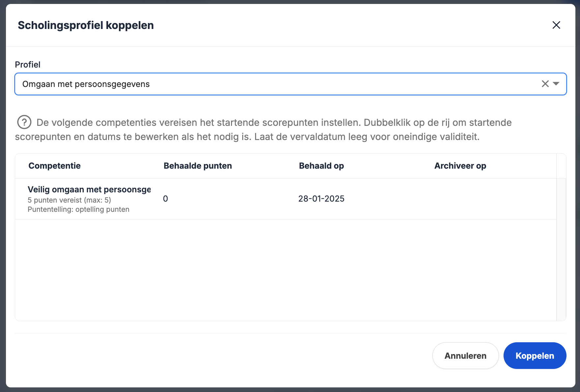The image size is (580, 392).
Task: Click the Behaald op date 28-01-2025
Action: (321, 199)
